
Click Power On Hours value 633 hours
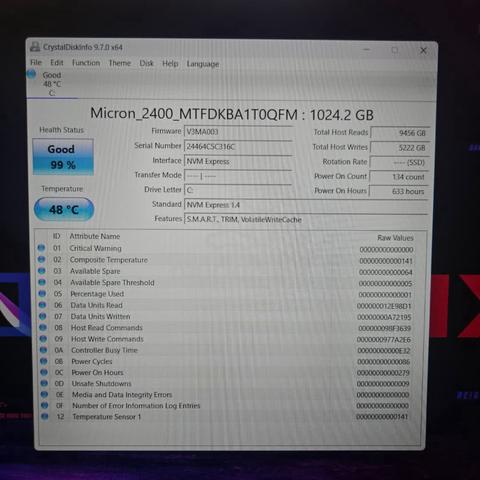(399, 191)
